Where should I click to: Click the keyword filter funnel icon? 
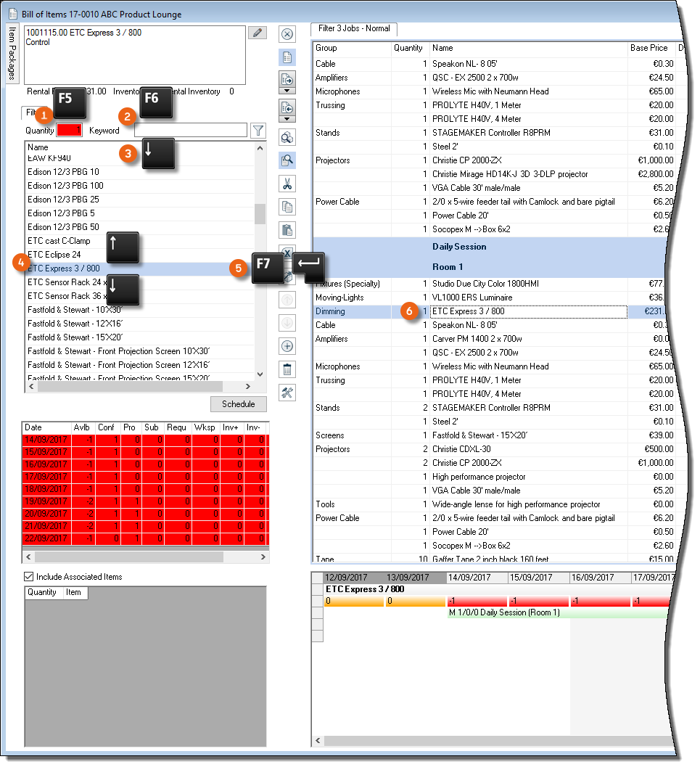tap(258, 131)
